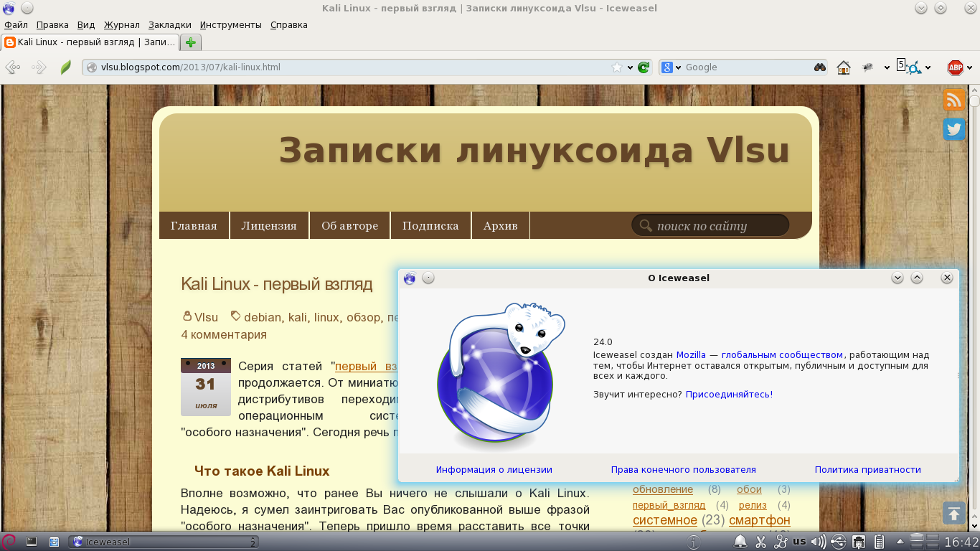The width and height of the screenshot is (980, 551).
Task: Open the Инструменты menu
Action: 231,24
